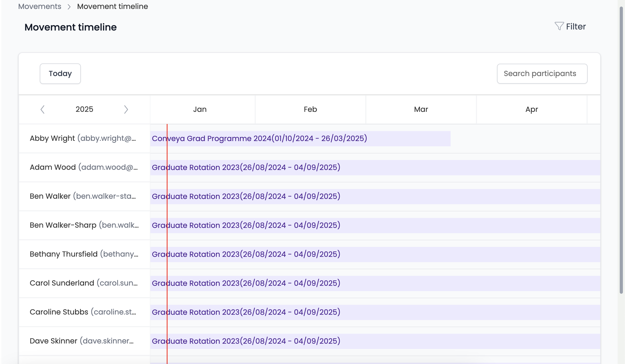Open Ben Walker's Graduate Rotation 2023 bar

[375, 197]
